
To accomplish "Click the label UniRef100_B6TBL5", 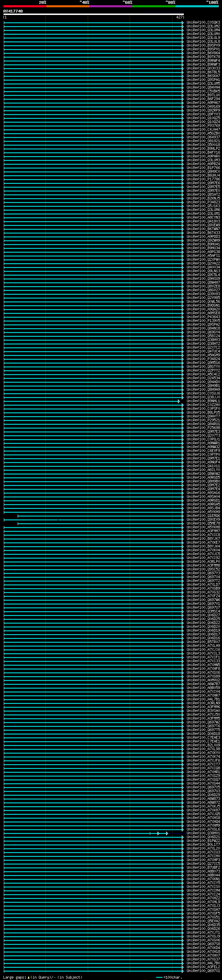I will [203, 72].
